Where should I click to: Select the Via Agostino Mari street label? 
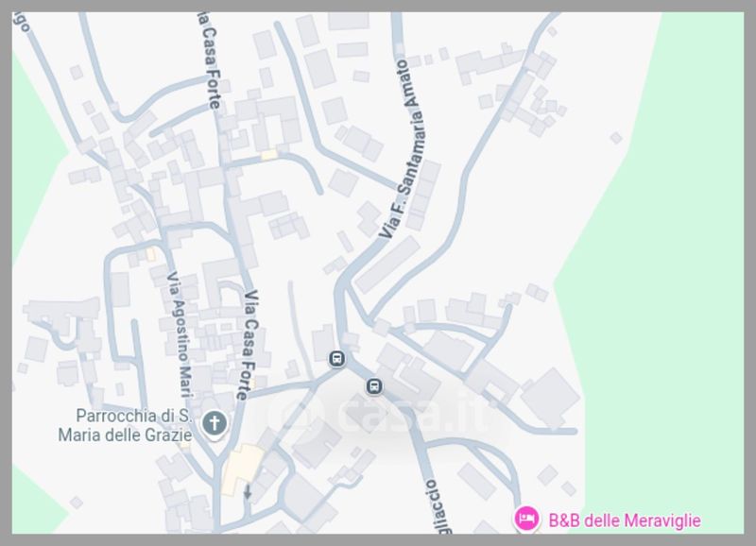180,334
